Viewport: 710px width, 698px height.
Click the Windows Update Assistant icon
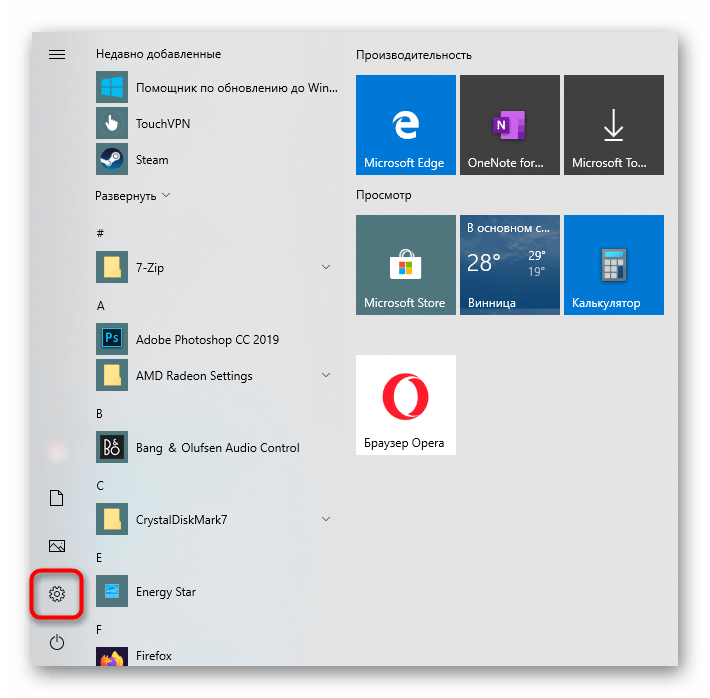(112, 87)
